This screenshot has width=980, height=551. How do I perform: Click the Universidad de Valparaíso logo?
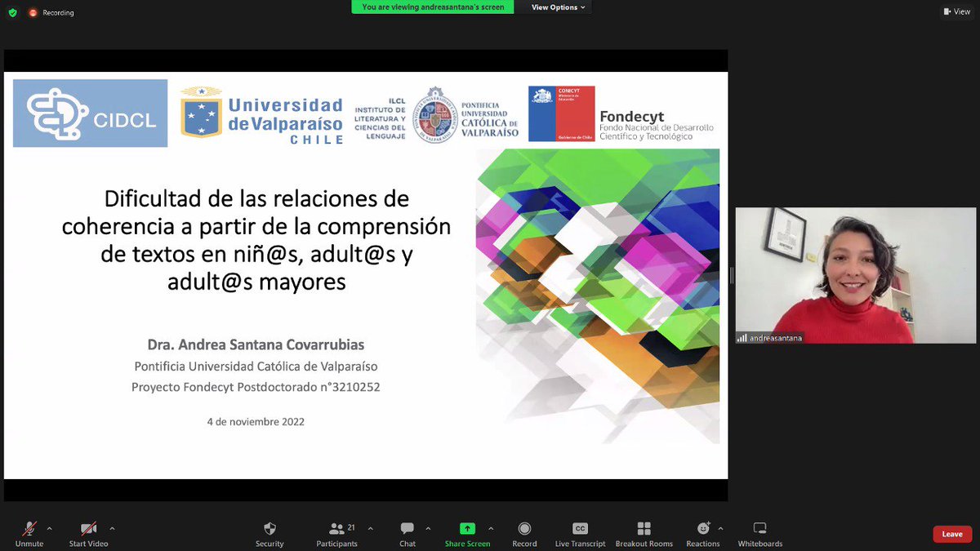click(x=261, y=115)
